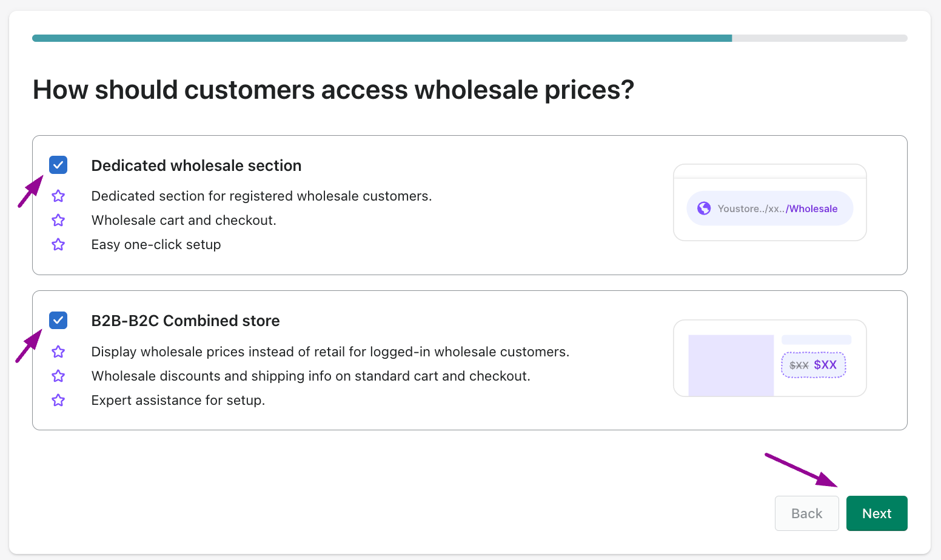Viewport: 941px width, 560px height.
Task: Click the Next button
Action: pos(877,513)
